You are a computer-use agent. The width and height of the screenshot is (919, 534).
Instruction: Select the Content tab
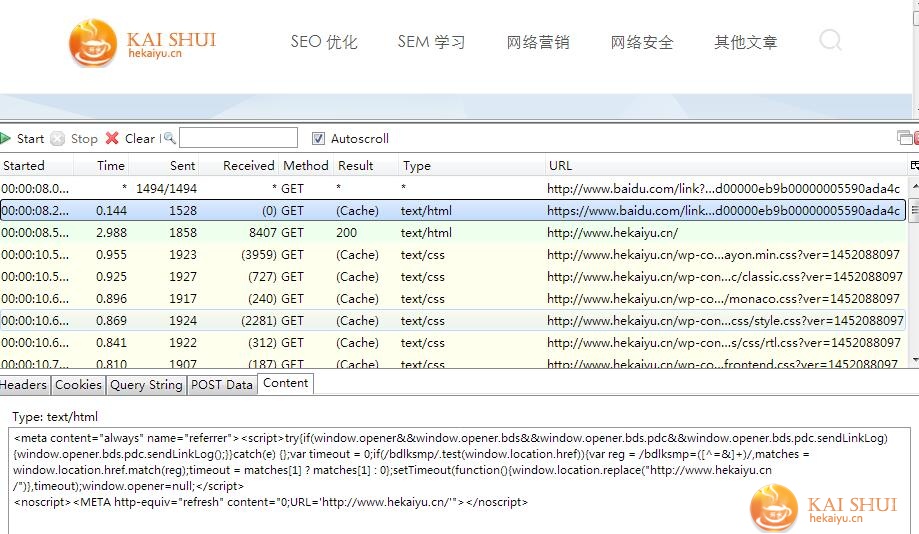pyautogui.click(x=285, y=383)
